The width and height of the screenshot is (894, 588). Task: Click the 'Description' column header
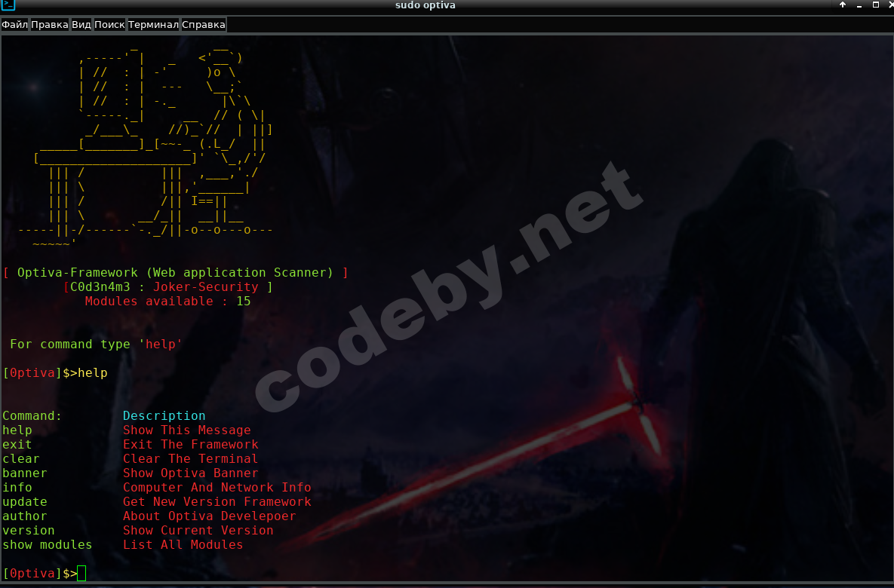[x=164, y=416]
